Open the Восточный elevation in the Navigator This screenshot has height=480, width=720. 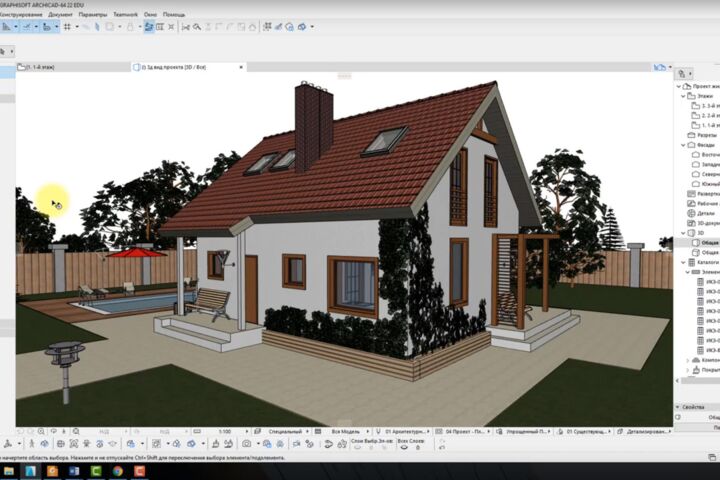pos(705,155)
